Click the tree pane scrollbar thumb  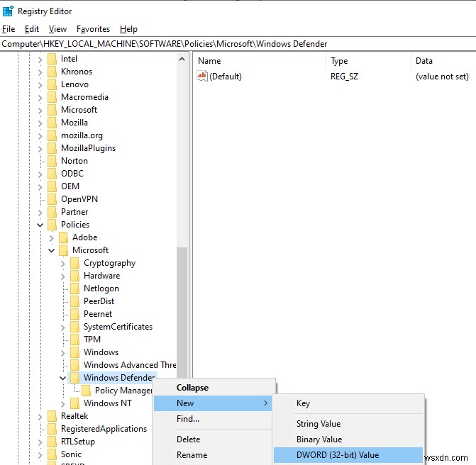point(182,313)
